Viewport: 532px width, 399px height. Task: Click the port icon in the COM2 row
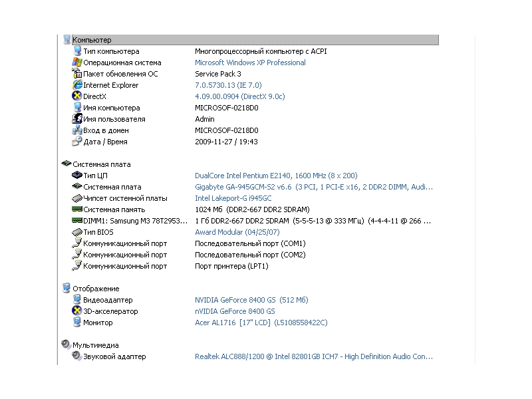click(77, 255)
